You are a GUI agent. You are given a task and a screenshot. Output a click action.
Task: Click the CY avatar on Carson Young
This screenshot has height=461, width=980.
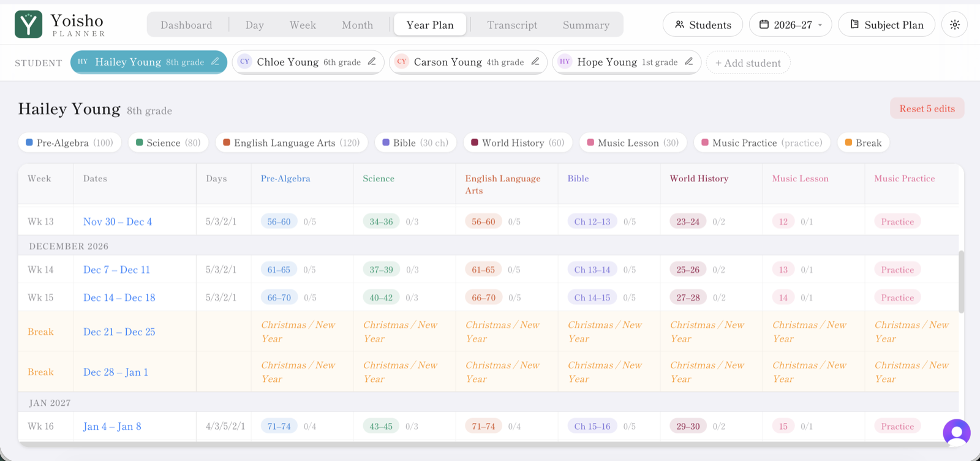click(402, 61)
